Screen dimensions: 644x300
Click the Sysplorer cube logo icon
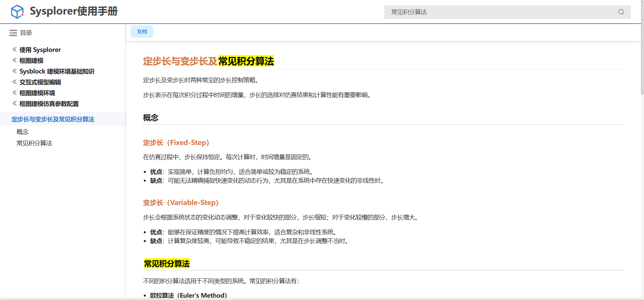pos(17,12)
